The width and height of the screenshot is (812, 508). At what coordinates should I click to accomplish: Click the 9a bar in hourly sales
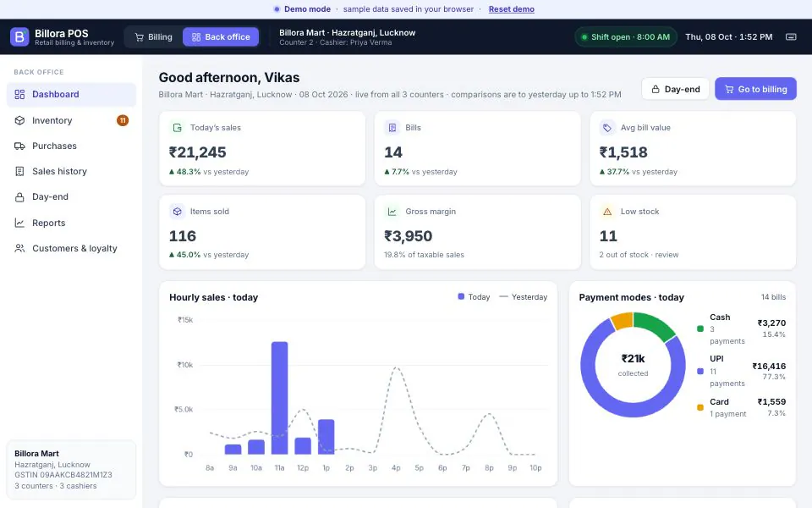pos(233,450)
